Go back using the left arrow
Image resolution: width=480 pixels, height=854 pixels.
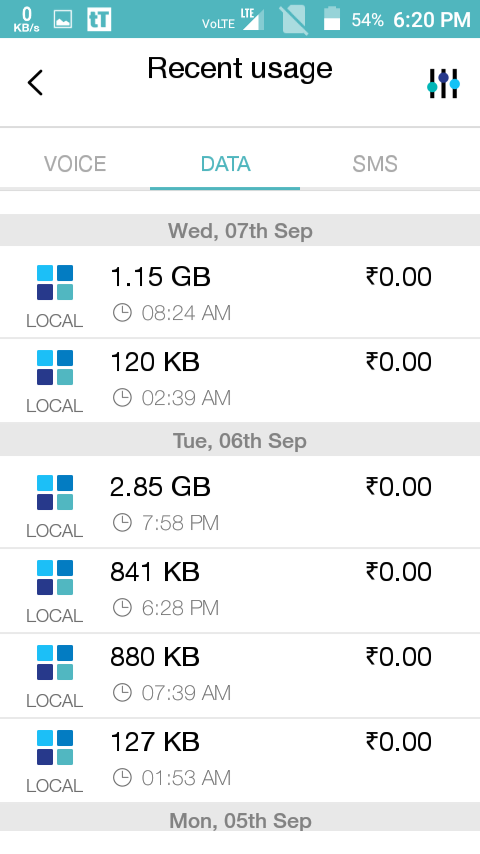coord(35,83)
